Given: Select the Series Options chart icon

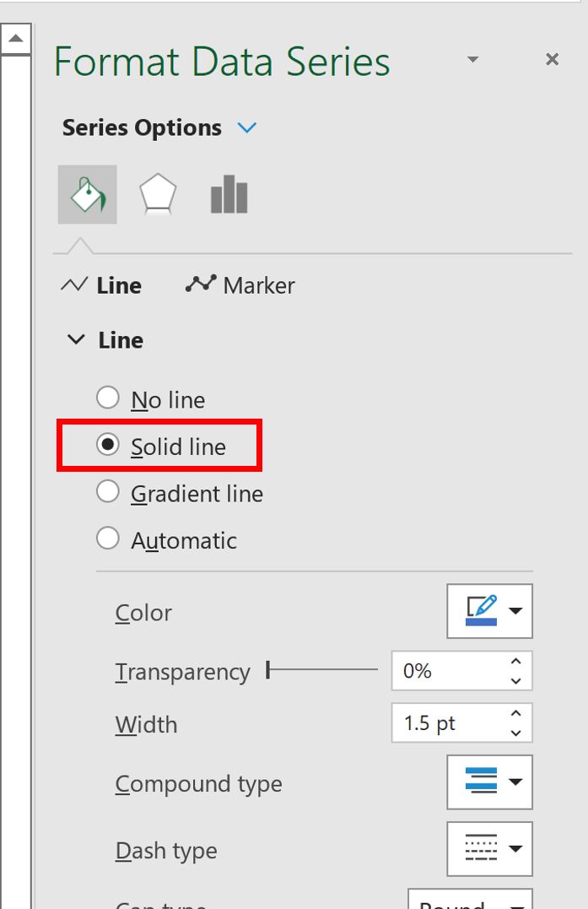Looking at the screenshot, I should (x=228, y=192).
